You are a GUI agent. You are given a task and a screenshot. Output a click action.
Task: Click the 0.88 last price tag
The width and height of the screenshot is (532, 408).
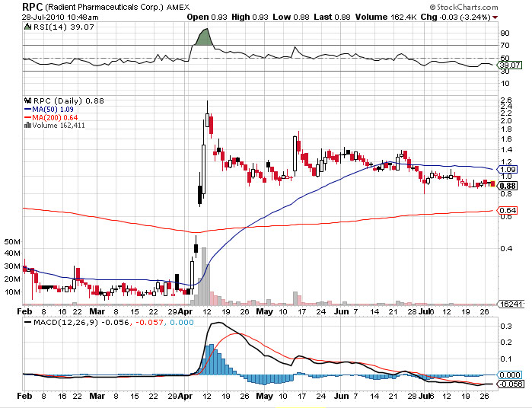click(508, 186)
